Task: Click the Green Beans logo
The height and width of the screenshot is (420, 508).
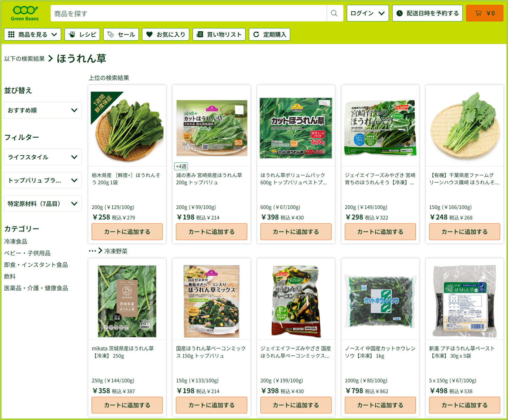Action: (25, 13)
